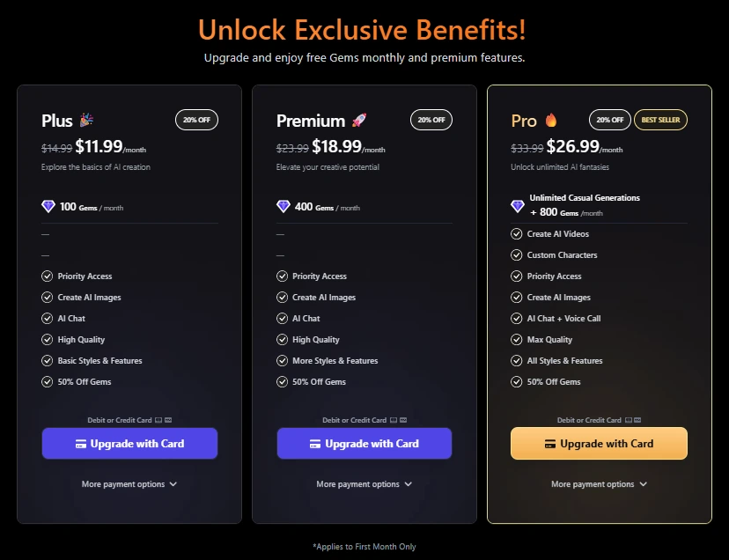Click the gold Upgrade with Card button for Pro
729x560 pixels.
(599, 443)
